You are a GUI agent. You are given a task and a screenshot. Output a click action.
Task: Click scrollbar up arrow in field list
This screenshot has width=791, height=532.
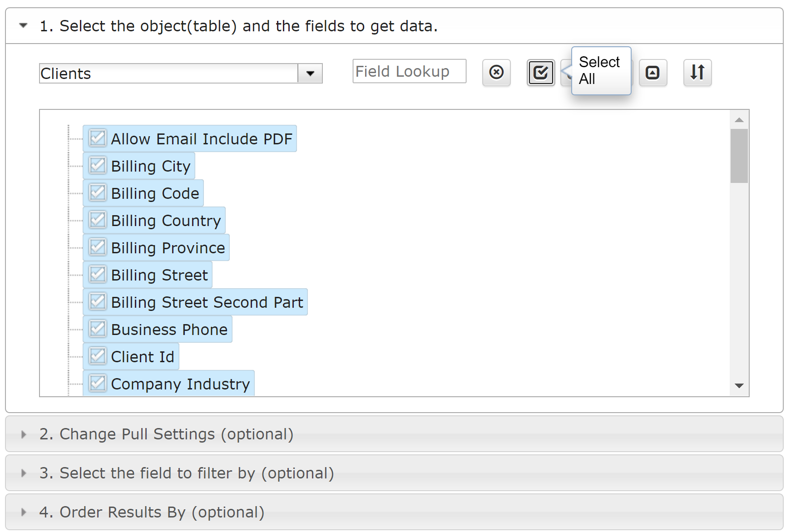pyautogui.click(x=739, y=120)
